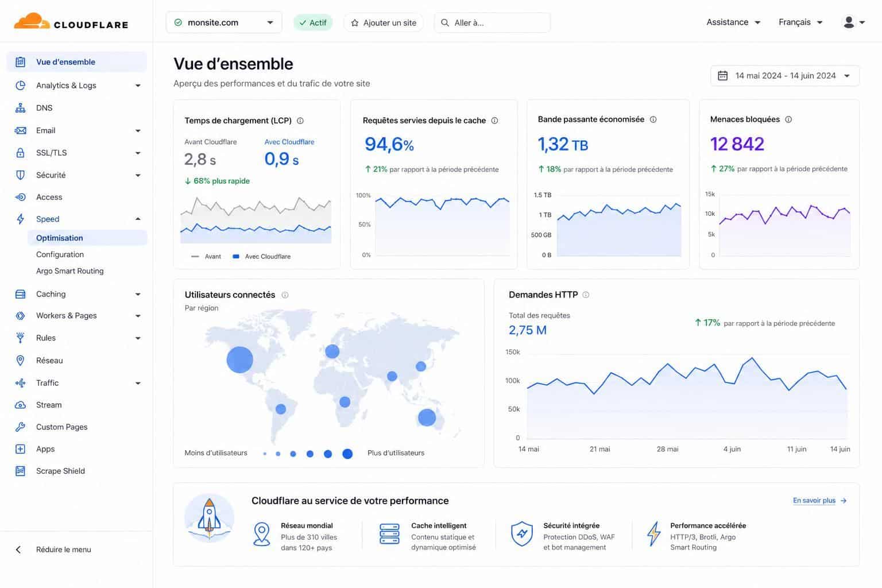Expand the Analytics & Logs menu arrow
This screenshot has height=588, width=882.
pyautogui.click(x=138, y=86)
